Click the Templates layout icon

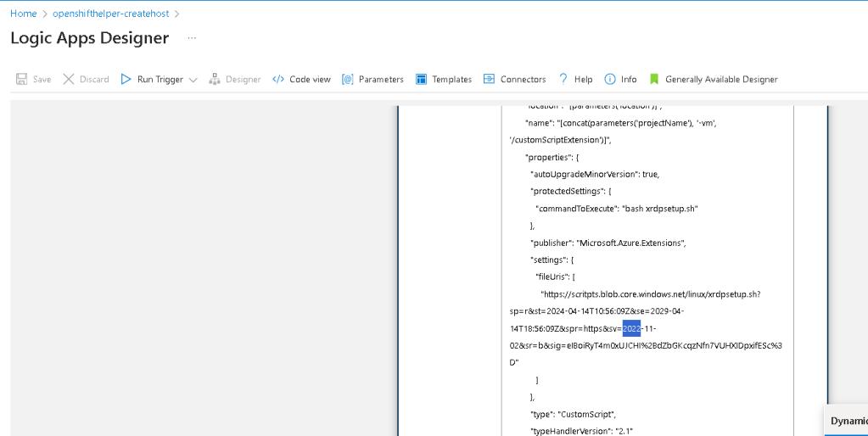point(421,79)
